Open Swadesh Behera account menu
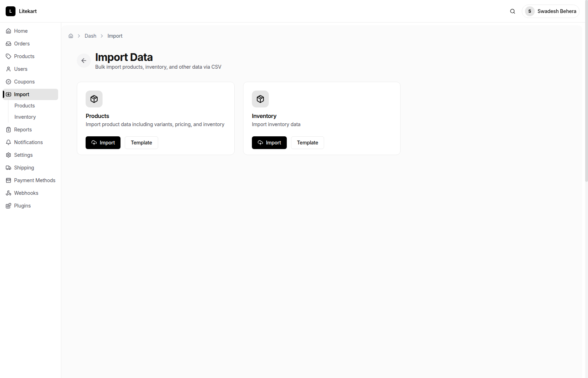 (x=551, y=11)
